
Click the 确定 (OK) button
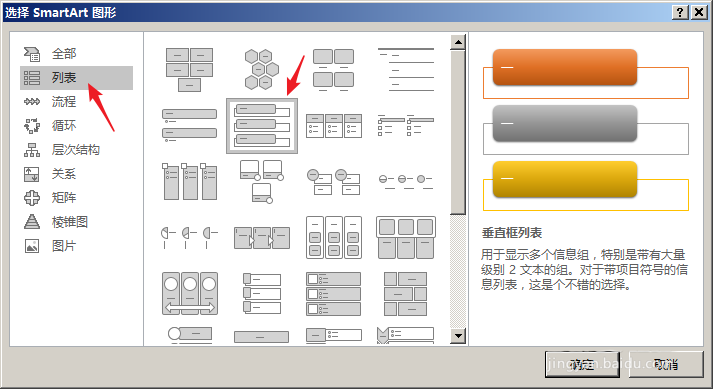pyautogui.click(x=582, y=364)
